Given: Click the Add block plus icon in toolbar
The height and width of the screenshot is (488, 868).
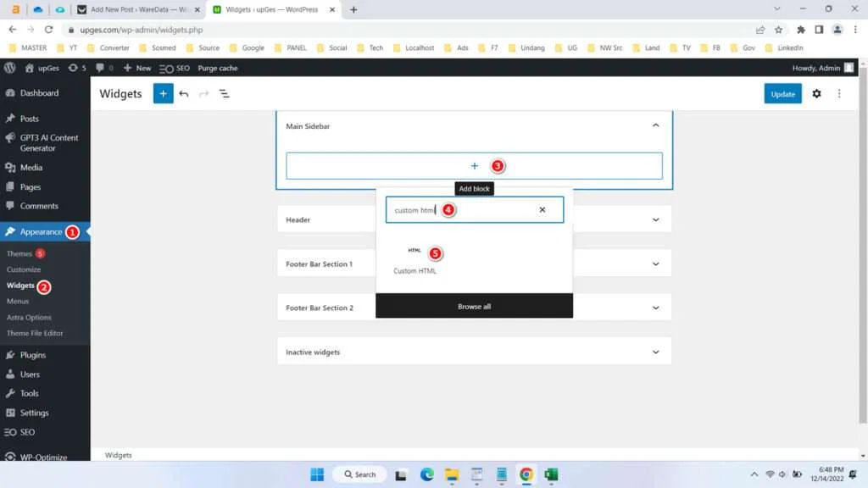Looking at the screenshot, I should (163, 93).
